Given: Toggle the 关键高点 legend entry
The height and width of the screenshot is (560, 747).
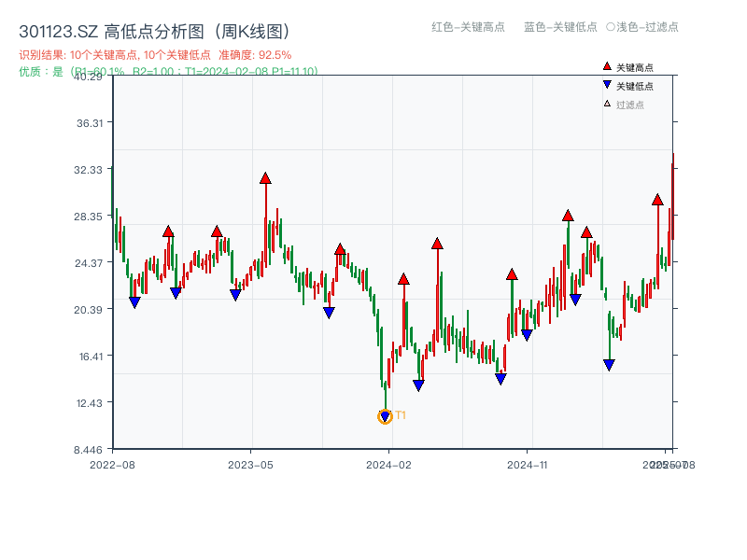Looking at the screenshot, I should pyautogui.click(x=628, y=67).
